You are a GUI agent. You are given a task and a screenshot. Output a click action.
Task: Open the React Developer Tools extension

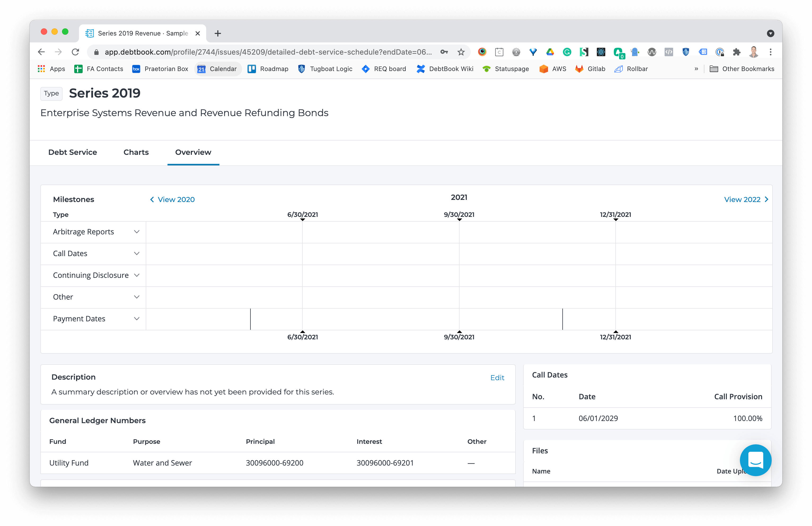pos(601,52)
